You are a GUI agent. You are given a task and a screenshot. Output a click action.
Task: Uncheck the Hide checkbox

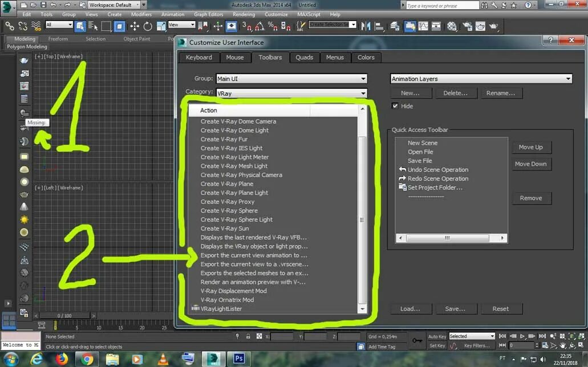tap(395, 106)
